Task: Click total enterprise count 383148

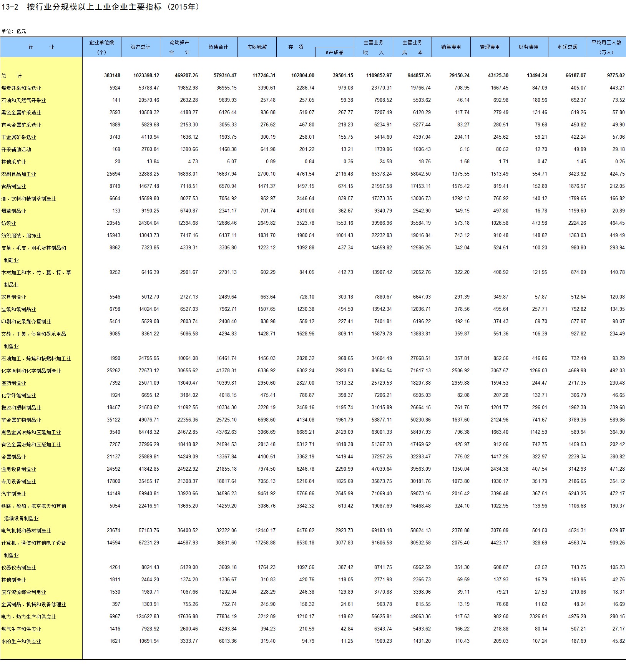Action: [x=112, y=76]
